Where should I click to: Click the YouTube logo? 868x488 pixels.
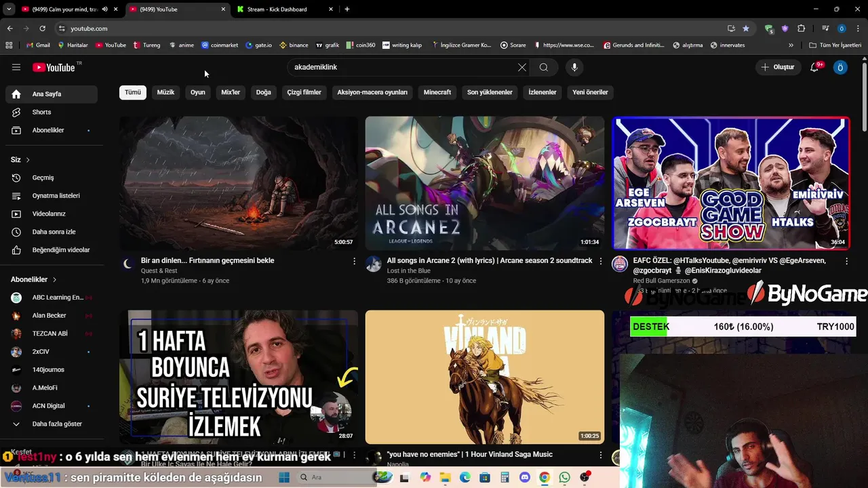coord(54,67)
